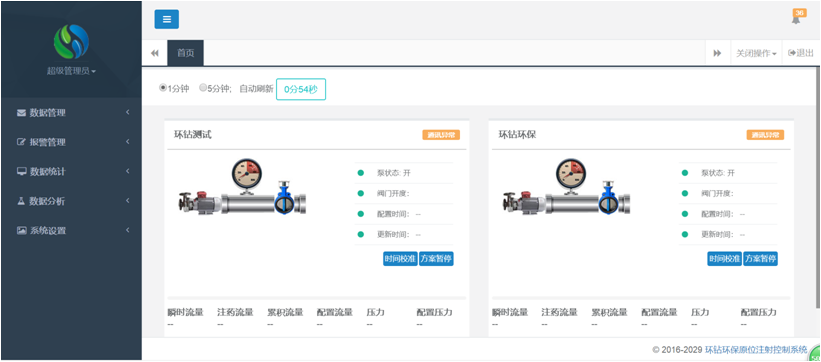Click the pump pipeline image in 环钻测试 card
The image size is (821, 362).
pyautogui.click(x=242, y=187)
